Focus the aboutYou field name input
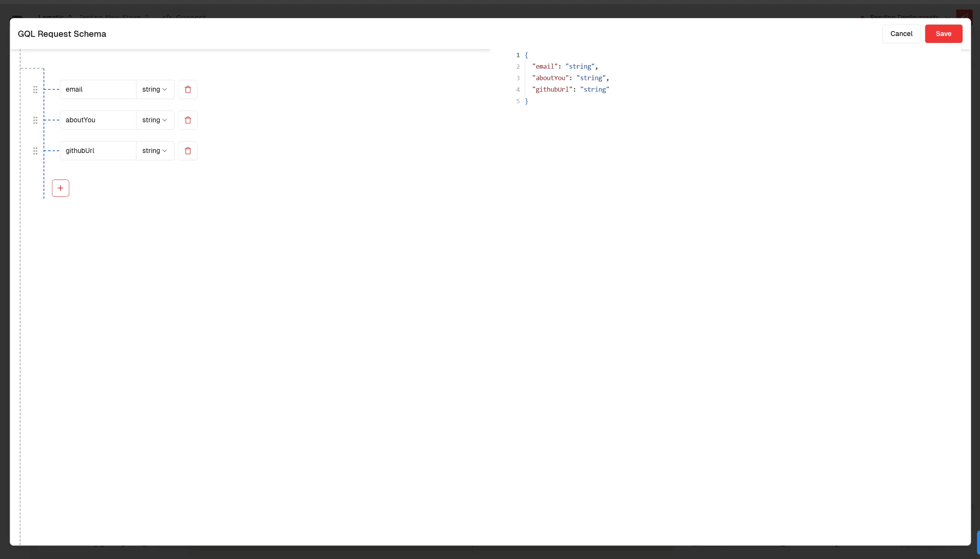Viewport: 980px width, 559px height. point(98,120)
